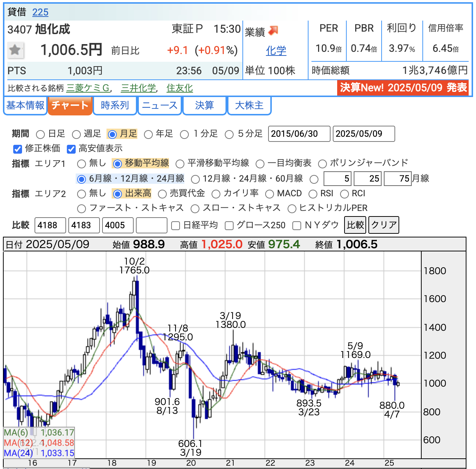Click the custom MA field showing 25

[368, 179]
